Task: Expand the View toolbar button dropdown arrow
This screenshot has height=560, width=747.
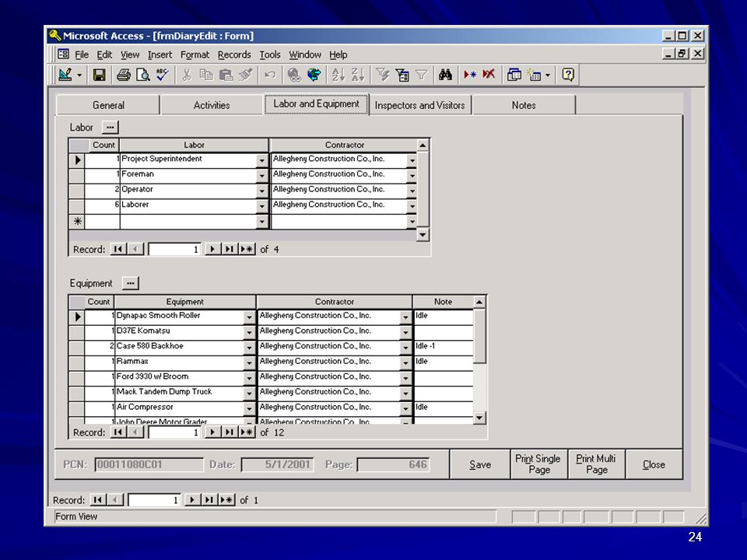Action: (79, 75)
